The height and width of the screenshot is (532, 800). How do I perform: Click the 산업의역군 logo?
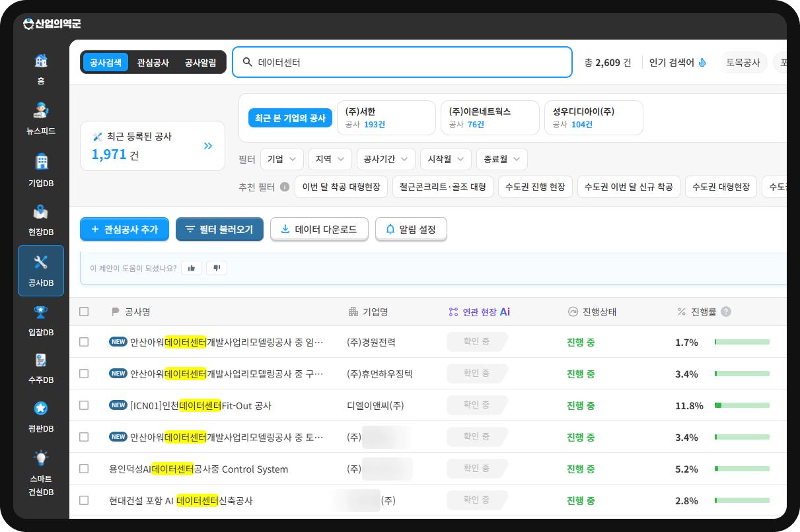pos(52,24)
